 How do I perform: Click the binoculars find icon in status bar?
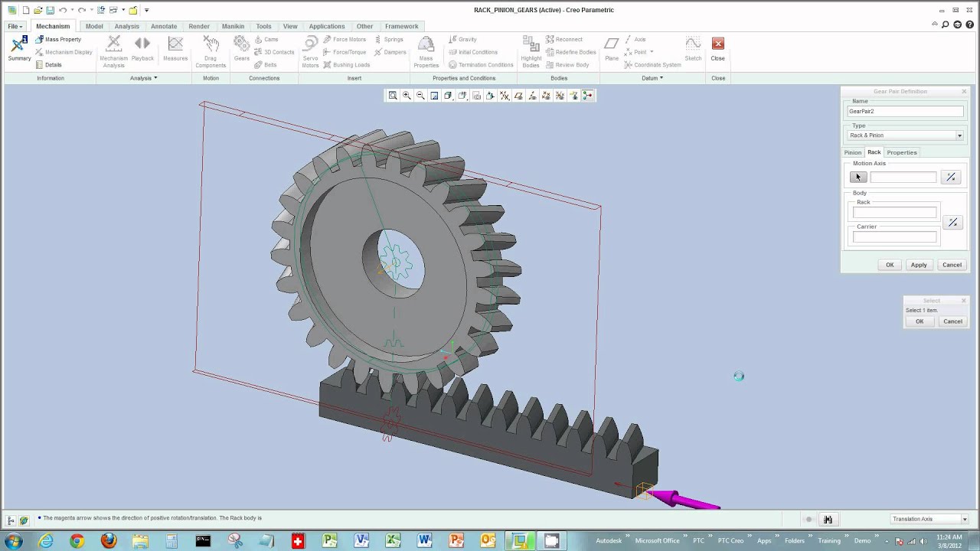pyautogui.click(x=828, y=520)
